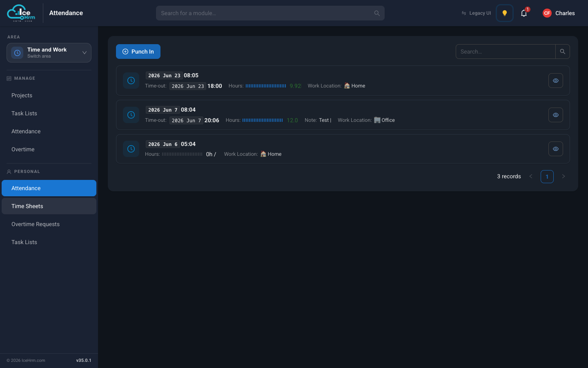
Task: Click the next page arrow
Action: [x=563, y=176]
